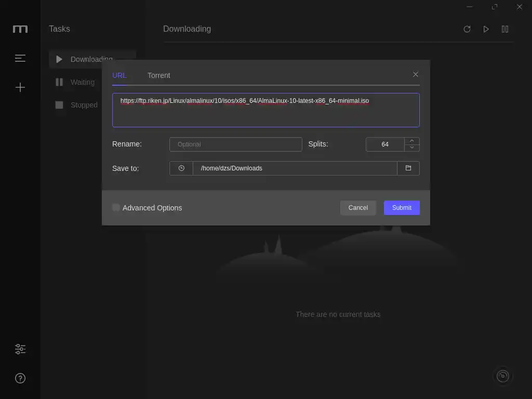Select Stopped in Tasks list
This screenshot has width=532, height=399.
(x=75, y=105)
